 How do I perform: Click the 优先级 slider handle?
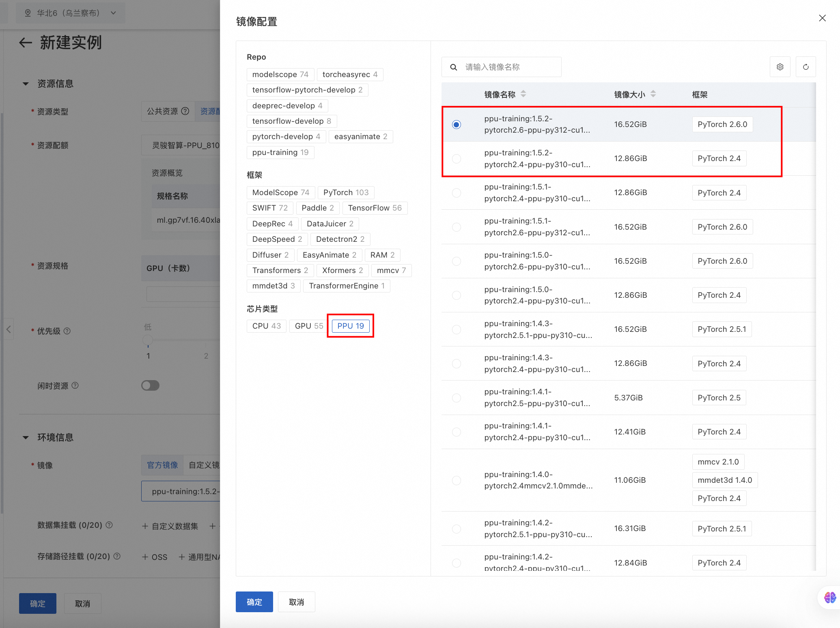[x=148, y=340]
